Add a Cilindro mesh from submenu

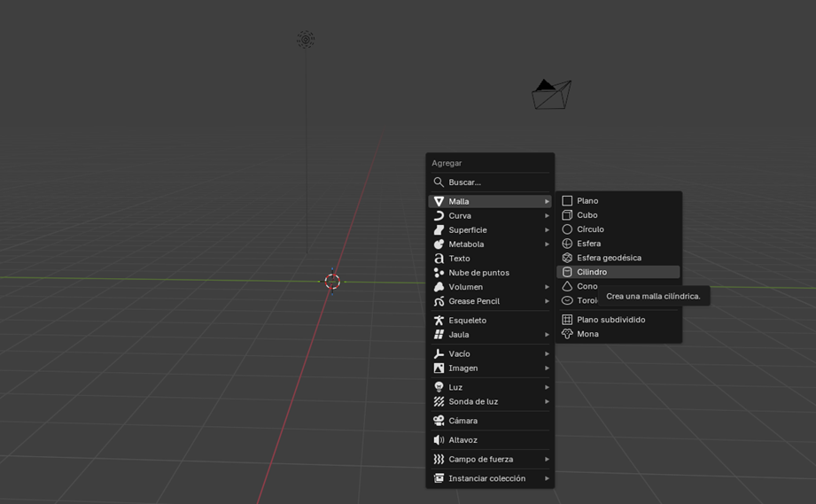click(618, 272)
